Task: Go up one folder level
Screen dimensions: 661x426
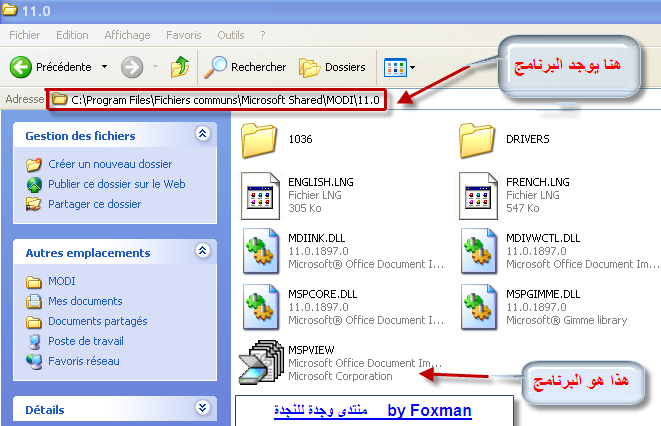Action: pos(180,67)
